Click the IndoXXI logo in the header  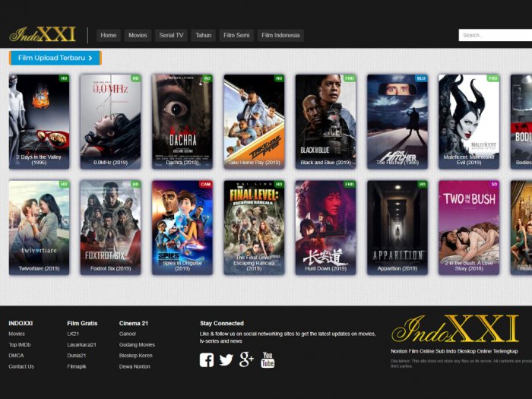(x=43, y=35)
